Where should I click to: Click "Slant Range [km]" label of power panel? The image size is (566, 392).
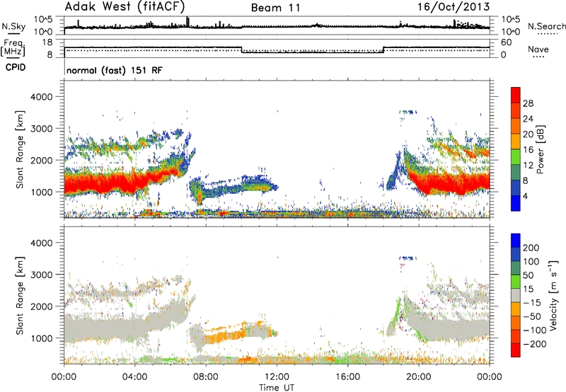point(20,149)
